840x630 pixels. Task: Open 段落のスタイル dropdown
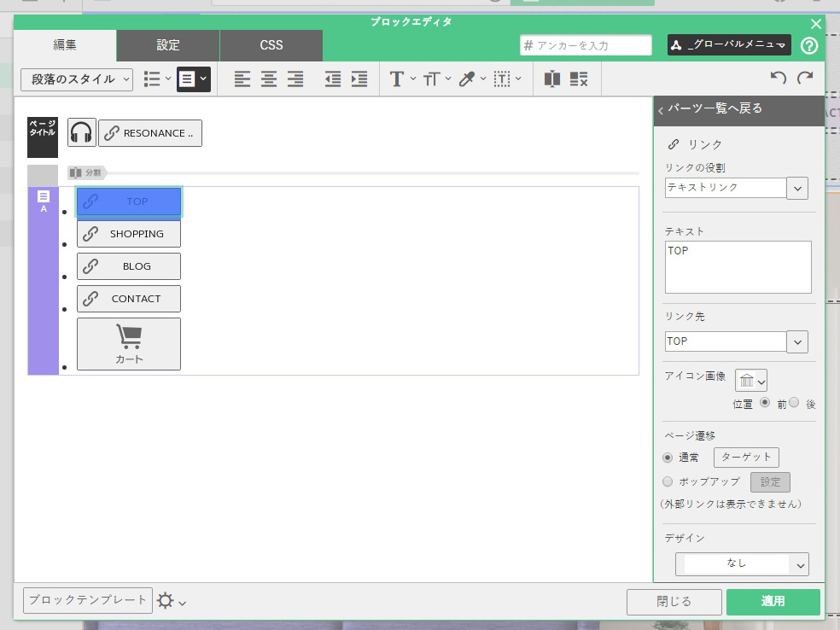point(77,79)
